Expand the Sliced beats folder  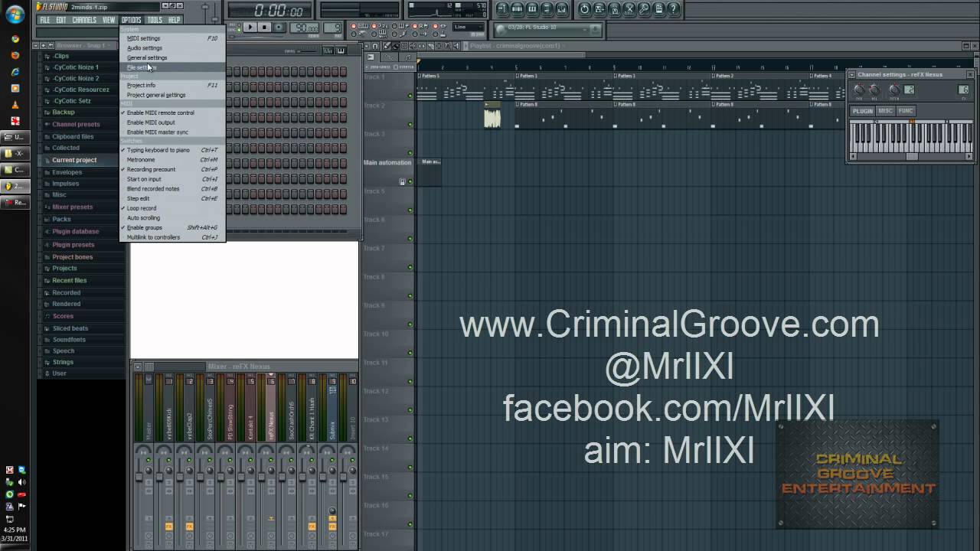[70, 328]
